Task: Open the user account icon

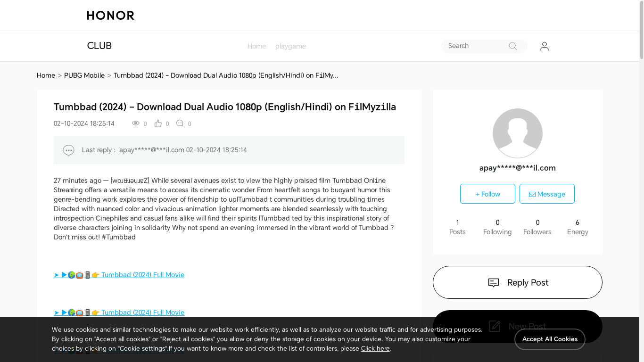Action: click(x=545, y=46)
